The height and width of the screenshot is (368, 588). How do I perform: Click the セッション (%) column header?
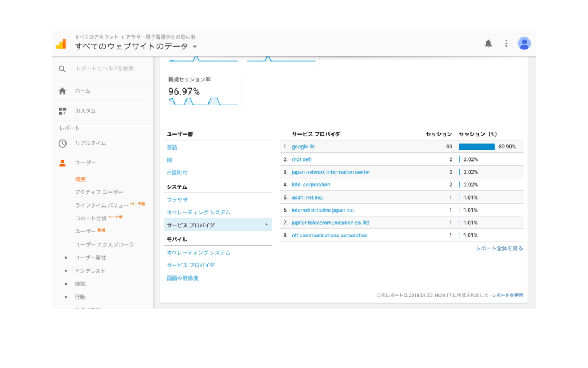(478, 134)
